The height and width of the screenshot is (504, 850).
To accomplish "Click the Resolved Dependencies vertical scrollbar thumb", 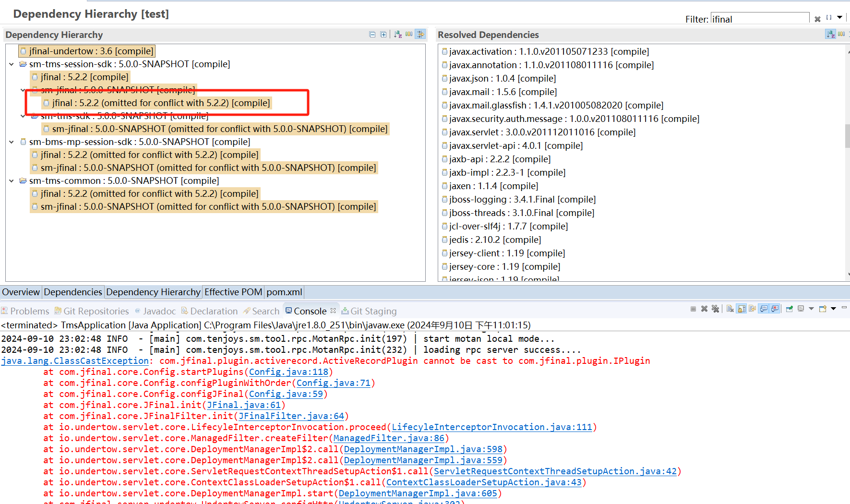I will pos(848,136).
